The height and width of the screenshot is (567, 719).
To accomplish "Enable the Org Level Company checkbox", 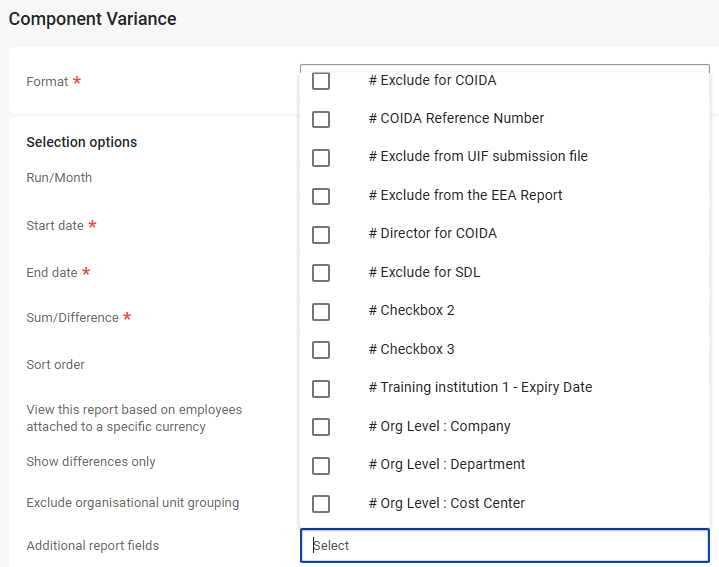I will click(x=321, y=427).
